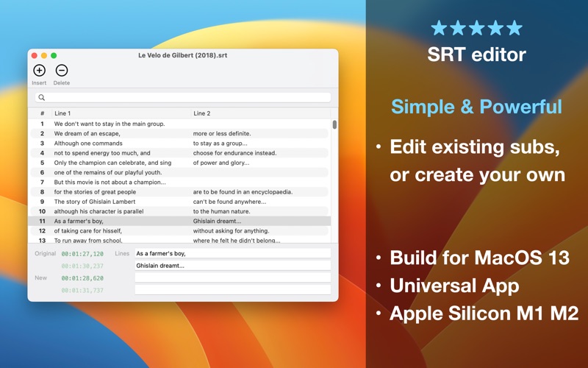Click the # column header
The width and height of the screenshot is (588, 368).
pyautogui.click(x=43, y=113)
